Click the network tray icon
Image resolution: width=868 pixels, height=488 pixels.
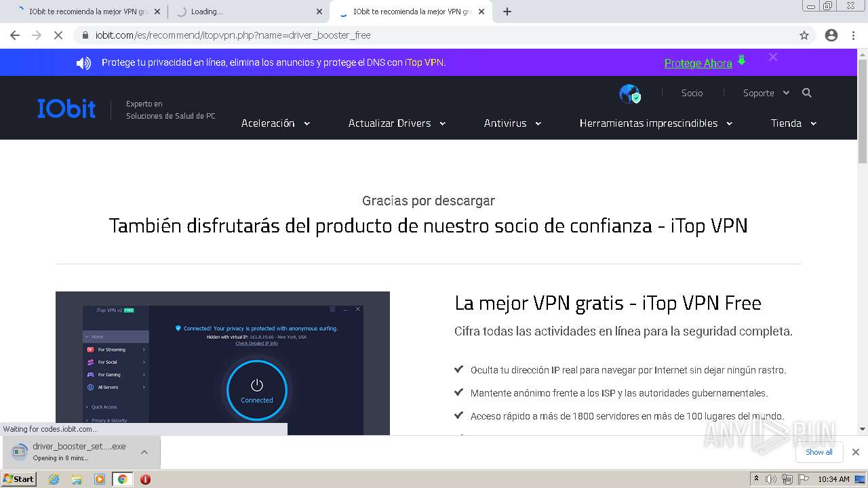click(787, 479)
